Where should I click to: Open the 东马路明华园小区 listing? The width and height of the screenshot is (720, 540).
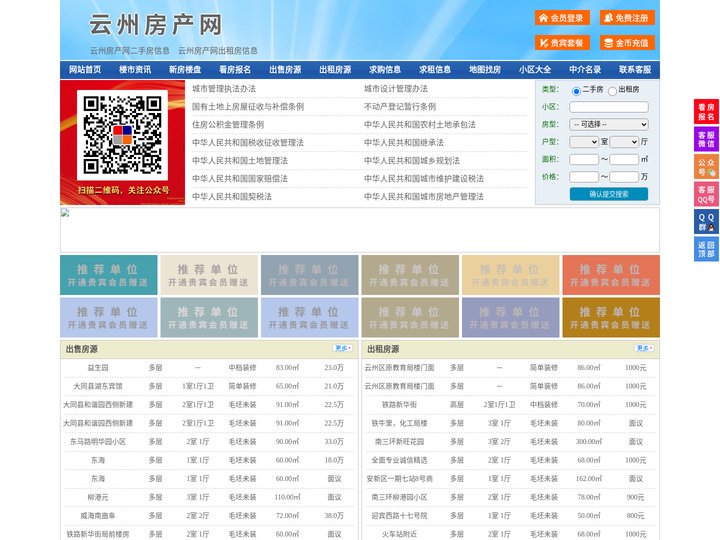(98, 442)
